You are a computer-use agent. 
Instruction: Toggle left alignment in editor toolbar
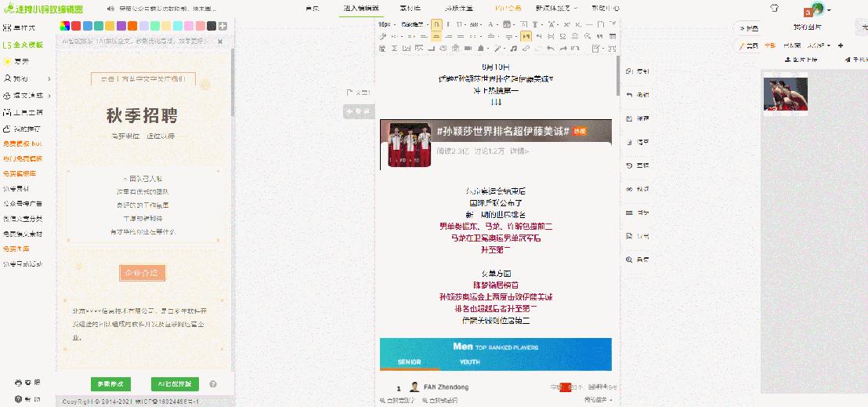[424, 36]
